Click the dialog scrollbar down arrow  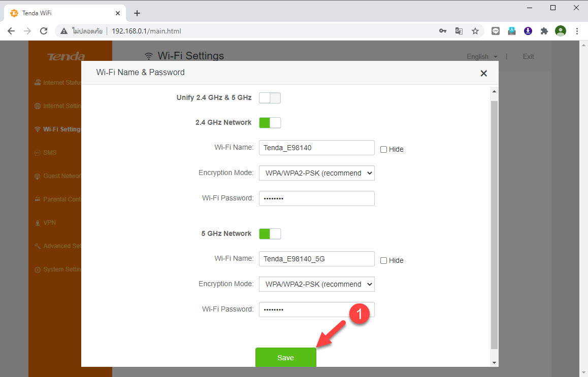click(x=494, y=362)
